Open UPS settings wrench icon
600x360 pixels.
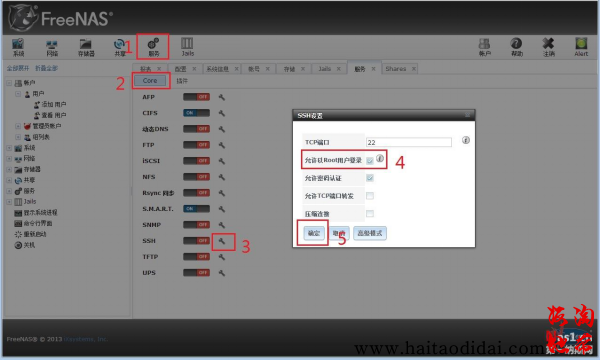(222, 273)
